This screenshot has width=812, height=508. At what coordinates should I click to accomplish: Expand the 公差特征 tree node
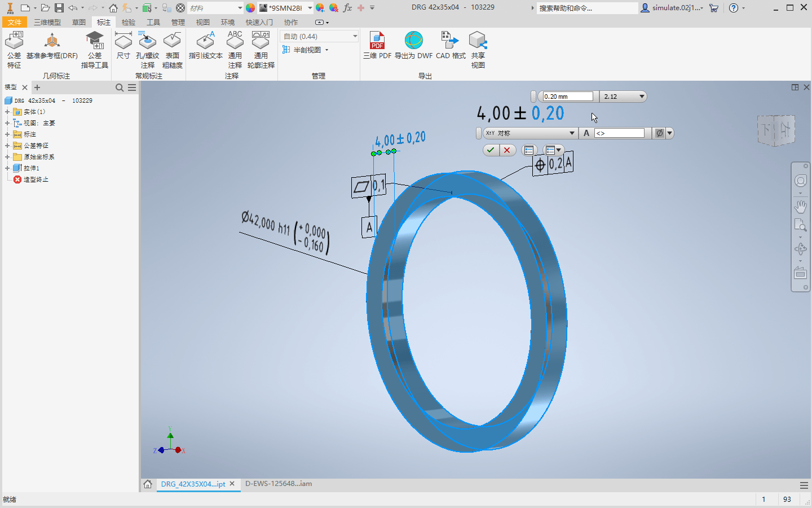[x=7, y=146]
